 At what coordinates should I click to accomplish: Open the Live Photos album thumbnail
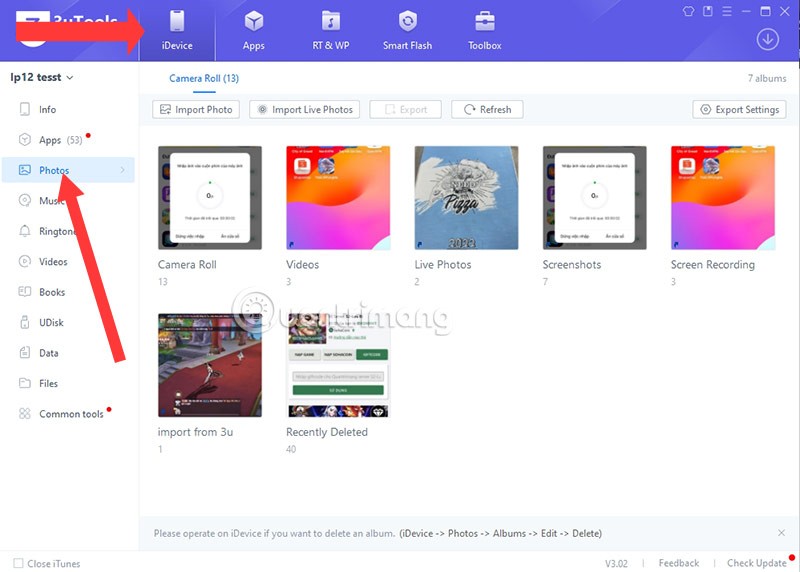click(x=466, y=198)
